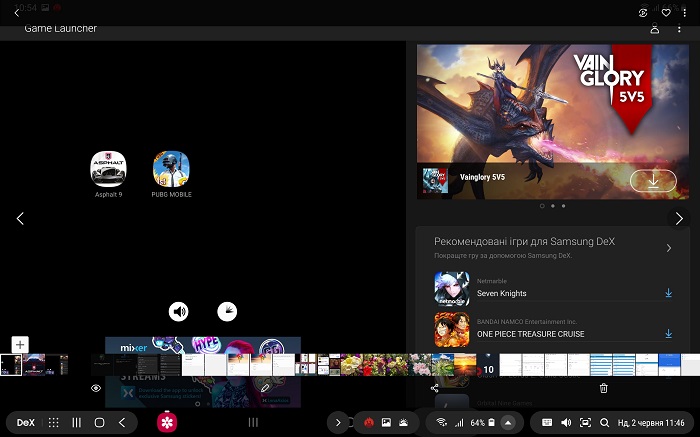Viewport: 700px width, 437px height.
Task: Open the taskbar volume control
Action: click(x=566, y=423)
